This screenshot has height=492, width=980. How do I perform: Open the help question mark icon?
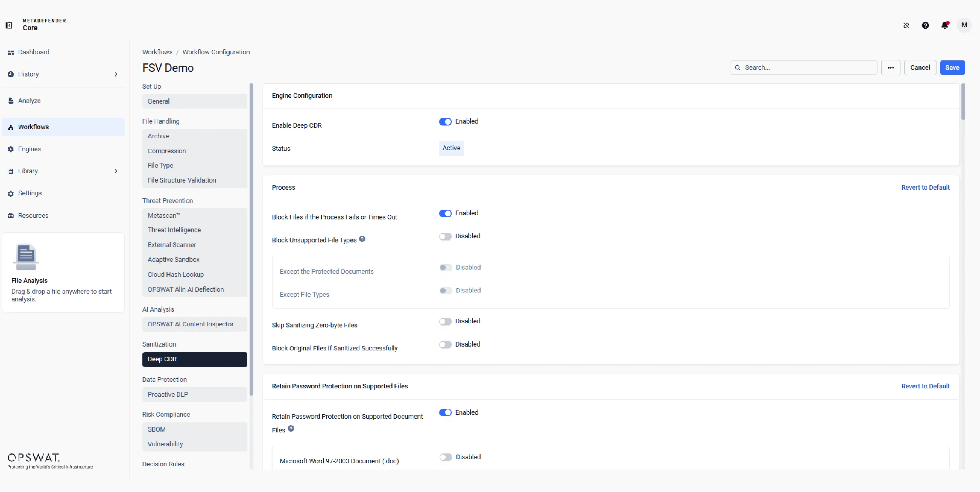(925, 26)
